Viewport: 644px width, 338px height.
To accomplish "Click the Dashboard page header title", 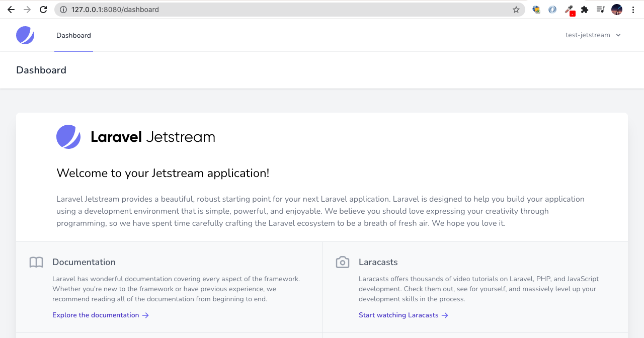I will (41, 70).
